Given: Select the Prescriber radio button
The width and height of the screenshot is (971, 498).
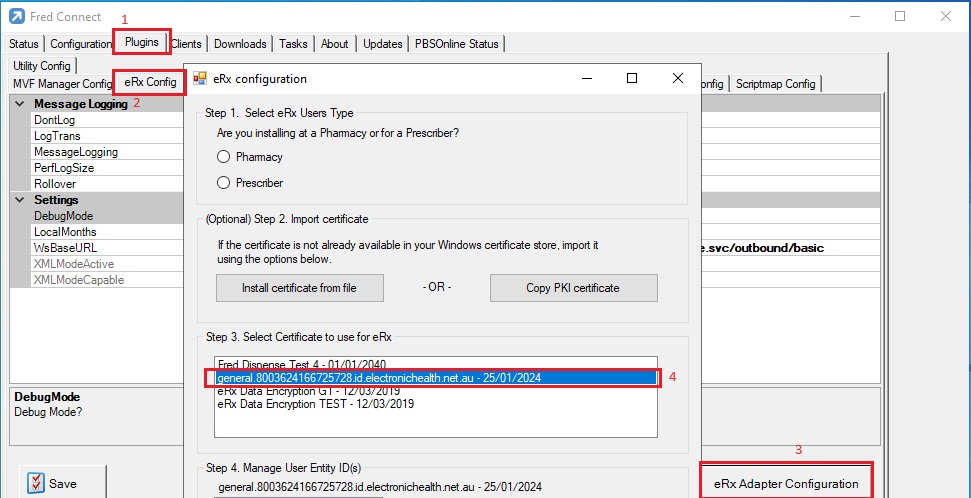Looking at the screenshot, I should point(224,182).
